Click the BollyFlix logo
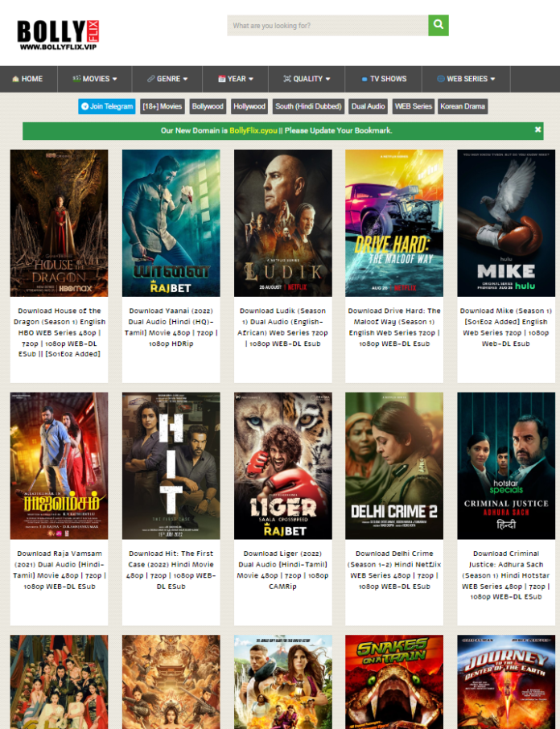The image size is (560, 729). pyautogui.click(x=58, y=35)
